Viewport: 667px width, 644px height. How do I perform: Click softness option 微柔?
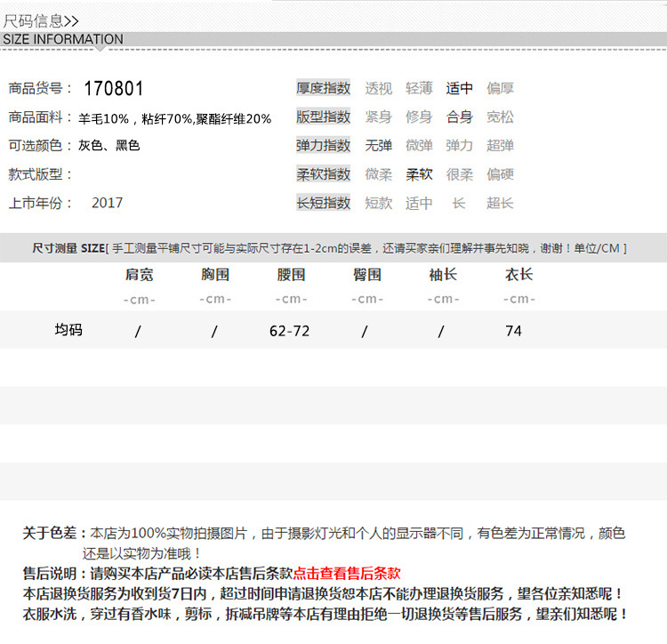pyautogui.click(x=379, y=174)
